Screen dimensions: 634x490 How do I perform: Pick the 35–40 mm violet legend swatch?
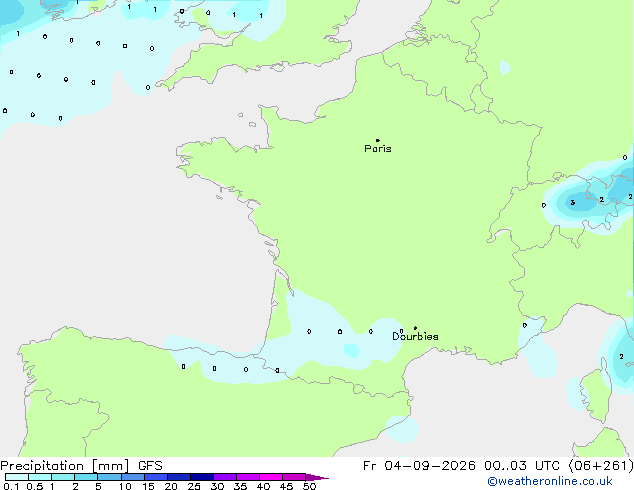(x=247, y=477)
